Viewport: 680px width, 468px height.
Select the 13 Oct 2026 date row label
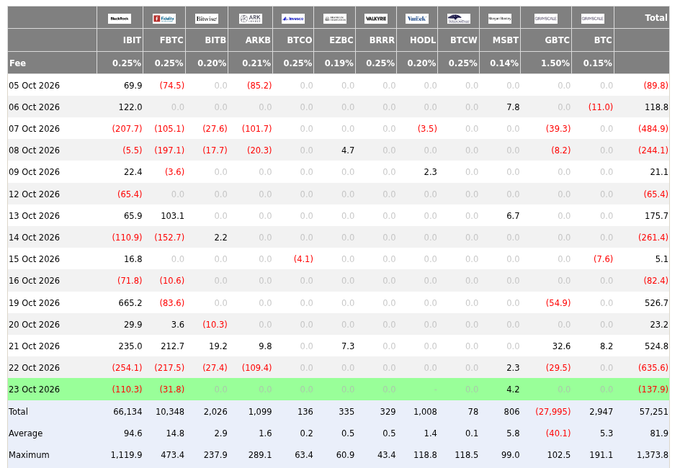[34, 216]
